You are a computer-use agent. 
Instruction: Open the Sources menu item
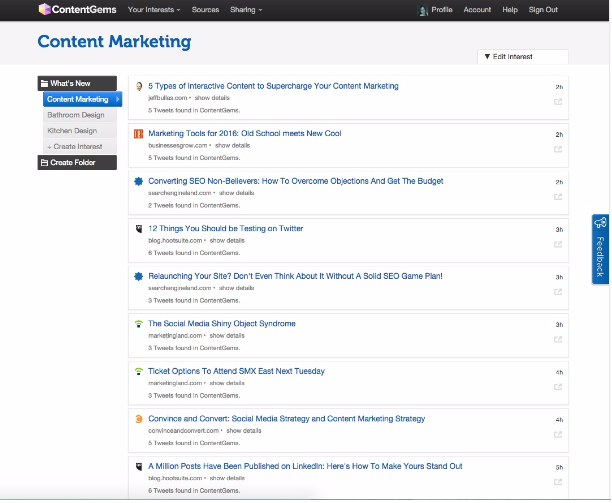click(205, 10)
